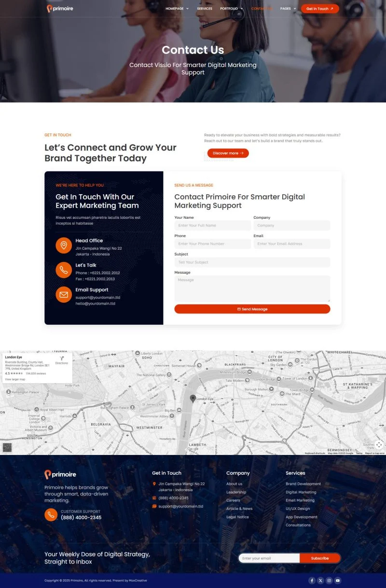
Task: Click the Primoire logo in header
Action: [60, 9]
